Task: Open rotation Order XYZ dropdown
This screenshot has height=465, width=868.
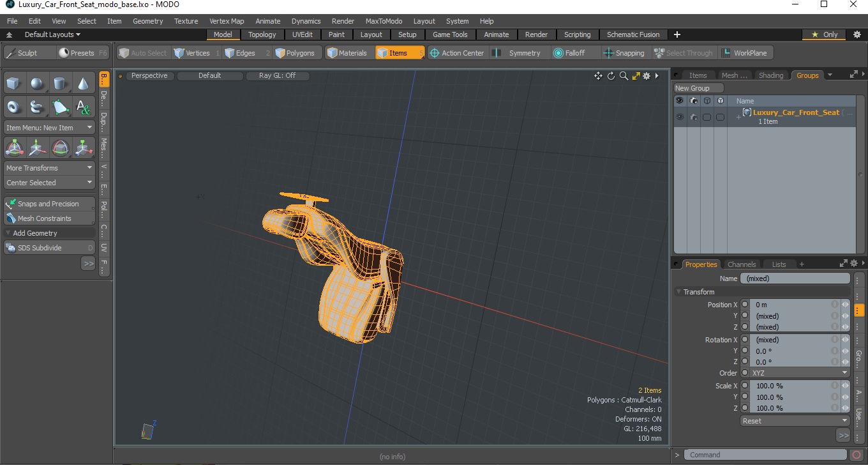Action: coord(800,373)
